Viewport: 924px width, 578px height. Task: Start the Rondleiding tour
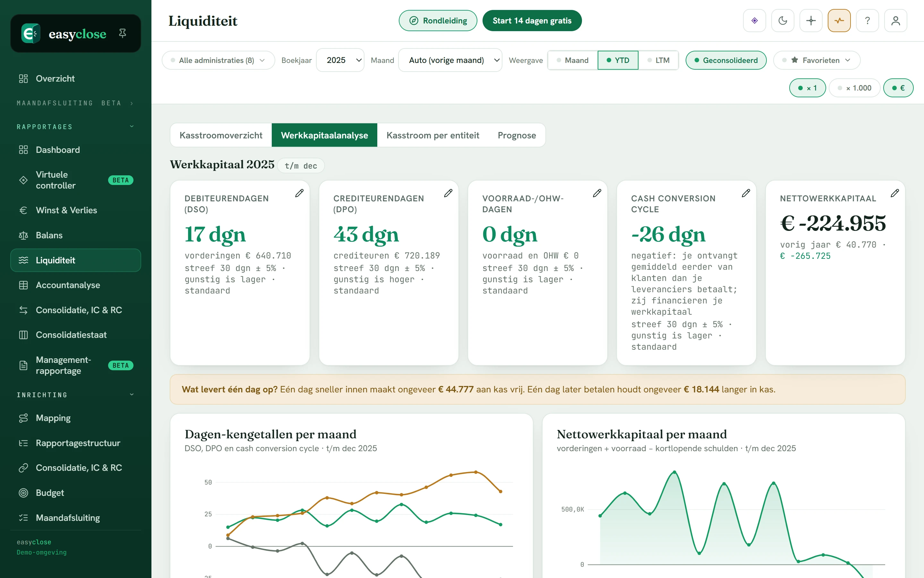438,21
